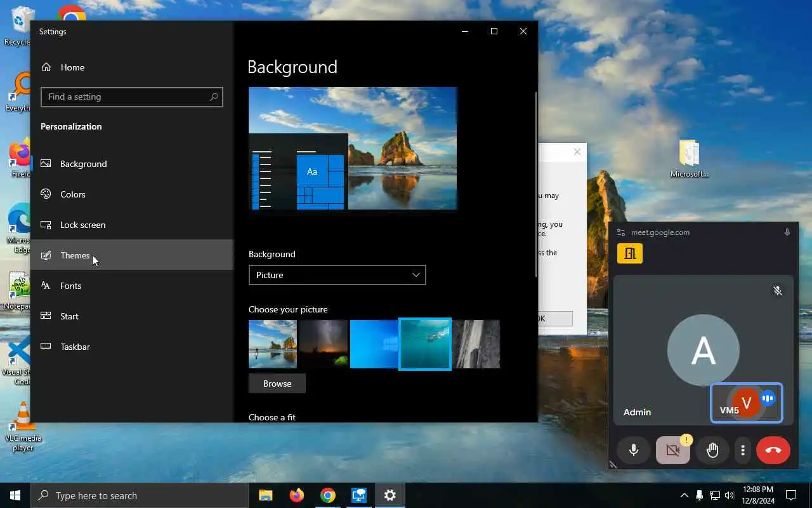This screenshot has width=812, height=508.
Task: Open the Taskbar settings page
Action: point(132,347)
